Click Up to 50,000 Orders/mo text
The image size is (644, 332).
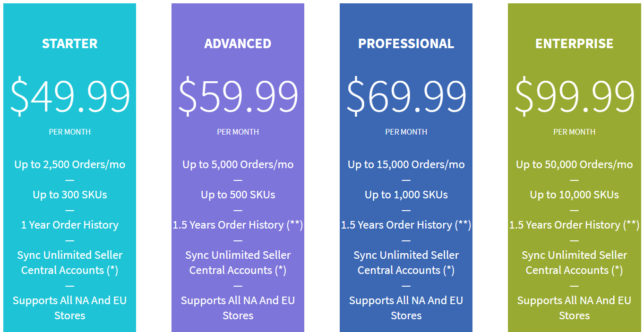point(574,165)
